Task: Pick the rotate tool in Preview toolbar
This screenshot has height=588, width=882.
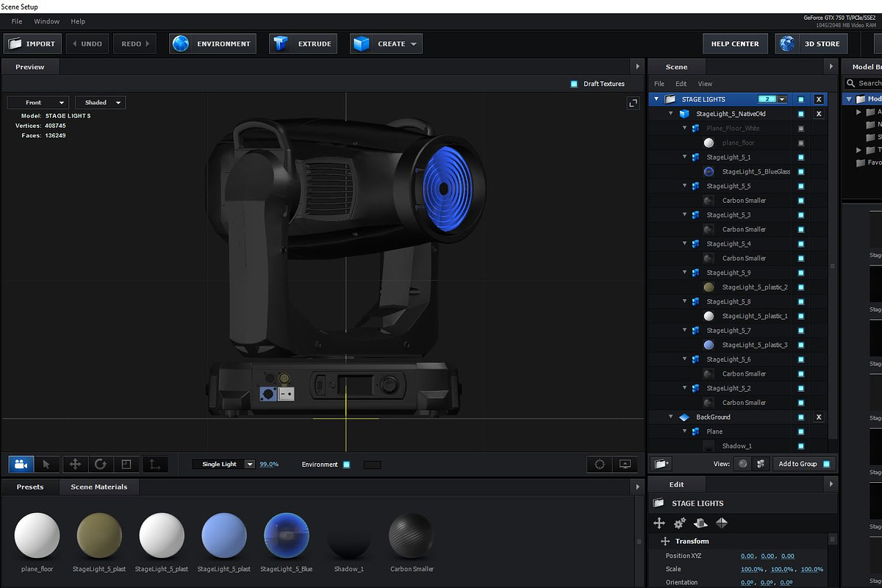Action: coord(101,465)
